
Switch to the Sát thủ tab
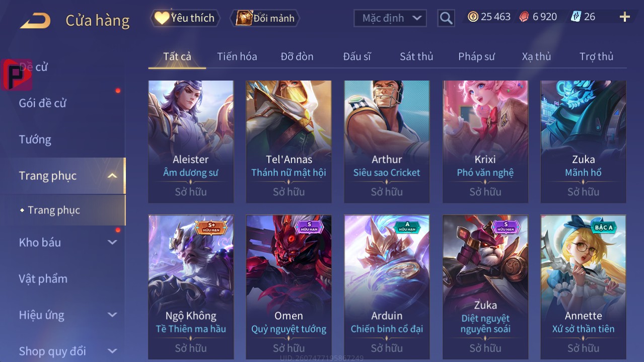[416, 56]
